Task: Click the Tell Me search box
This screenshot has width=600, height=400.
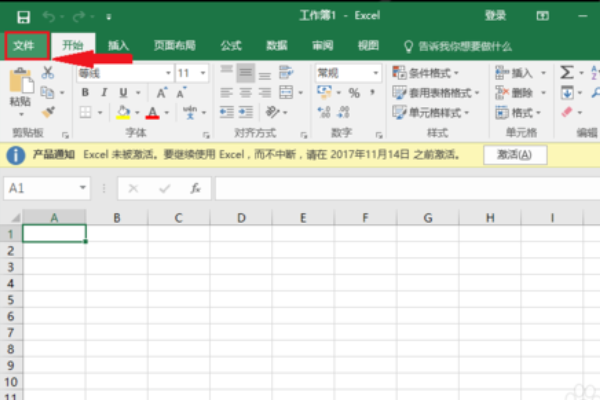Action: tap(458, 46)
